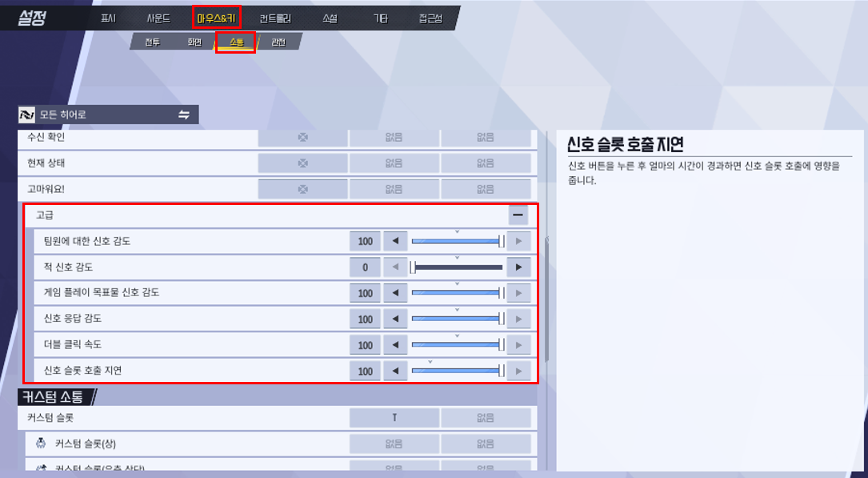This screenshot has height=478, width=868.
Task: Click the second binding 없음 for 현재 상태
Action: (x=394, y=163)
